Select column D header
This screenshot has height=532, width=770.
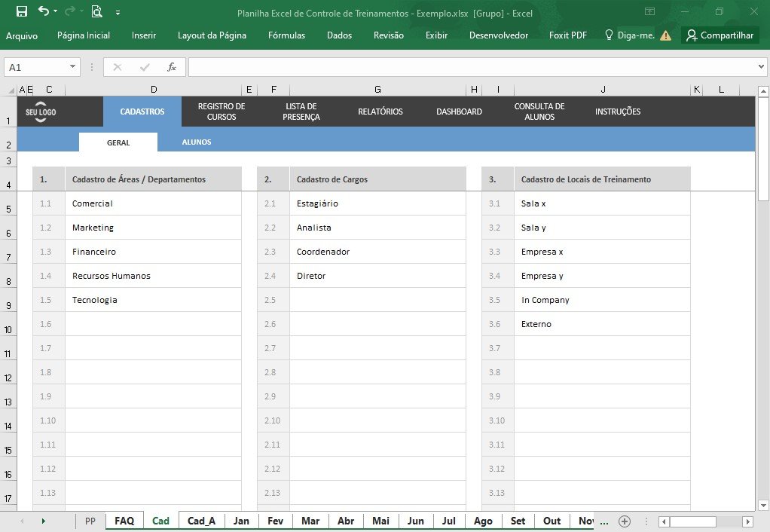[154, 90]
